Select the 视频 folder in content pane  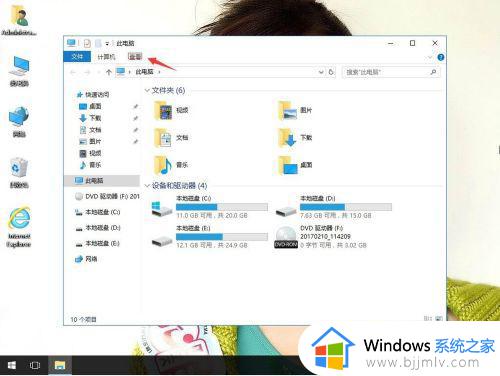[x=171, y=110]
